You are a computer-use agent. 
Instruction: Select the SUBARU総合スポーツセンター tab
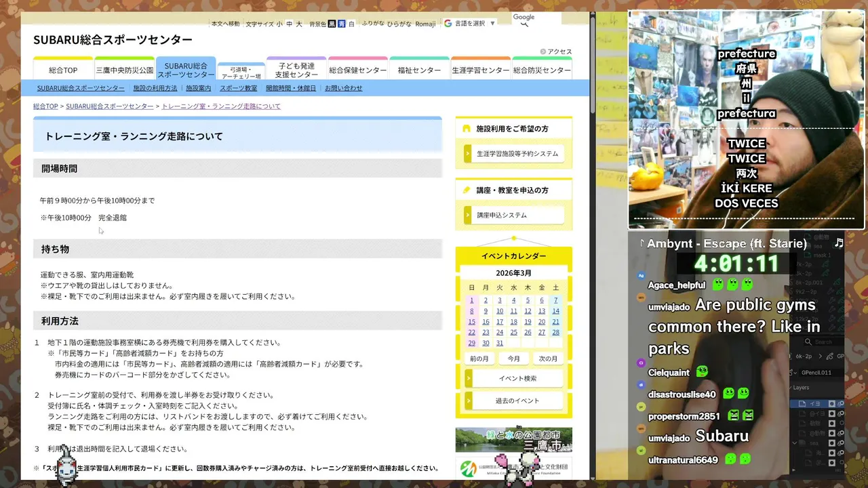(186, 68)
